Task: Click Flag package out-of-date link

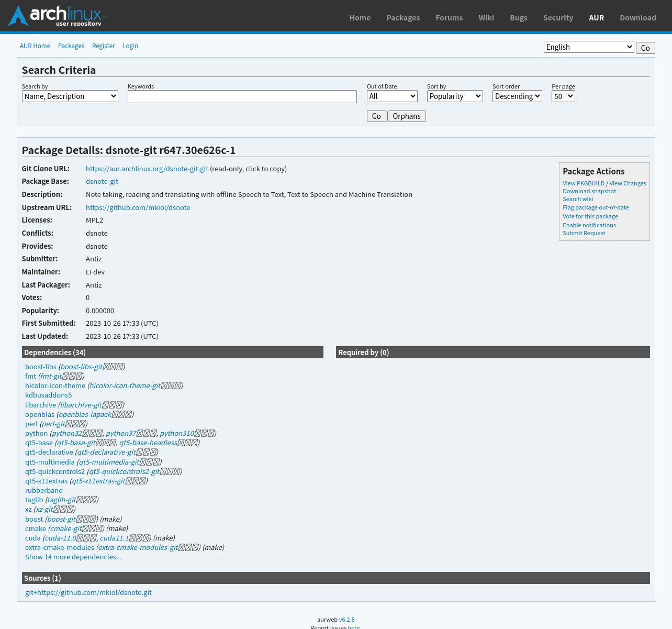Action: tap(596, 207)
